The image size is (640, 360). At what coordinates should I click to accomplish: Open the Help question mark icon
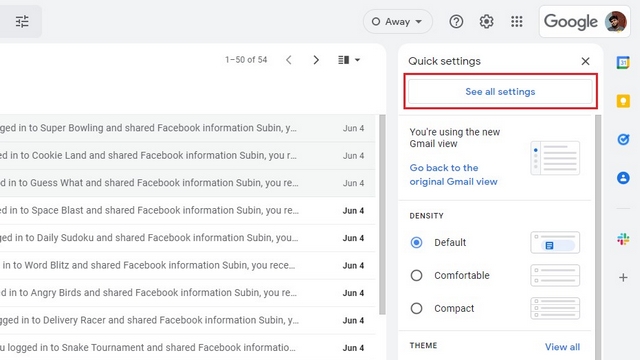click(456, 21)
